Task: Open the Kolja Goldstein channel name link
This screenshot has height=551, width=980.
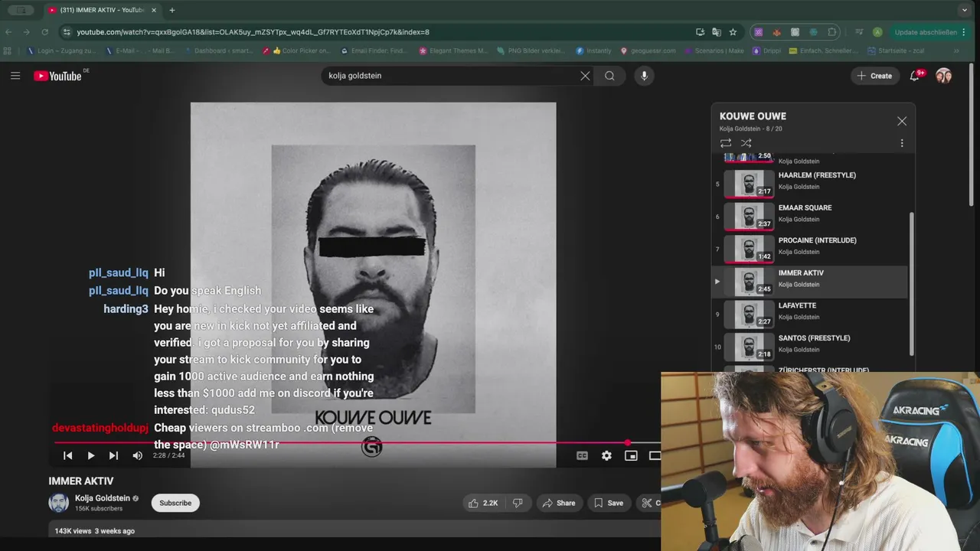Action: click(x=103, y=498)
